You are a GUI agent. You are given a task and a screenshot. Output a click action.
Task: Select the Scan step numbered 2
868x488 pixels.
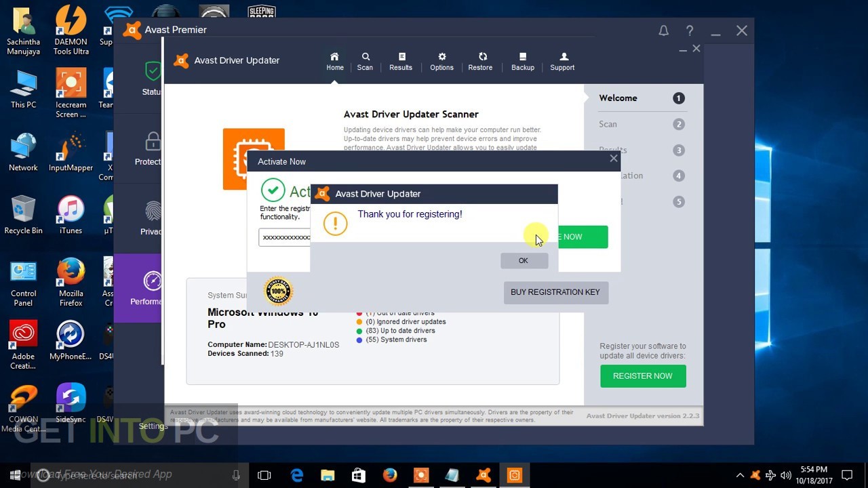pyautogui.click(x=642, y=124)
